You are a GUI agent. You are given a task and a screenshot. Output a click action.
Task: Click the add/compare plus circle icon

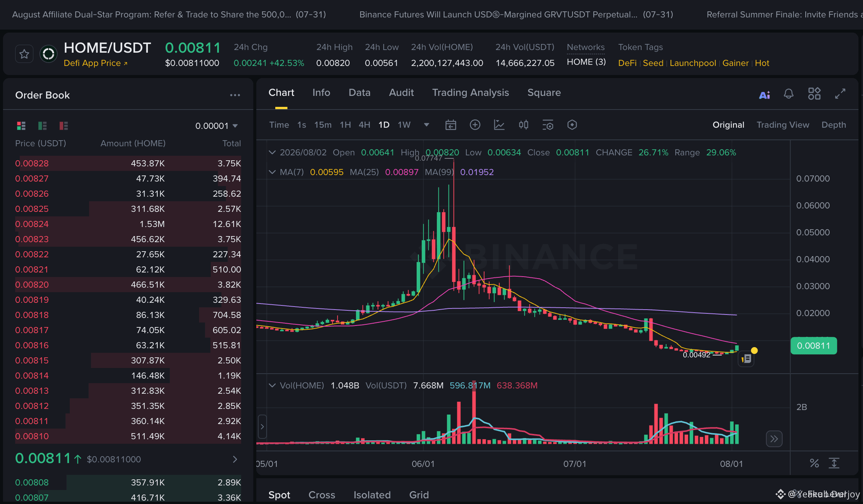[x=475, y=125]
